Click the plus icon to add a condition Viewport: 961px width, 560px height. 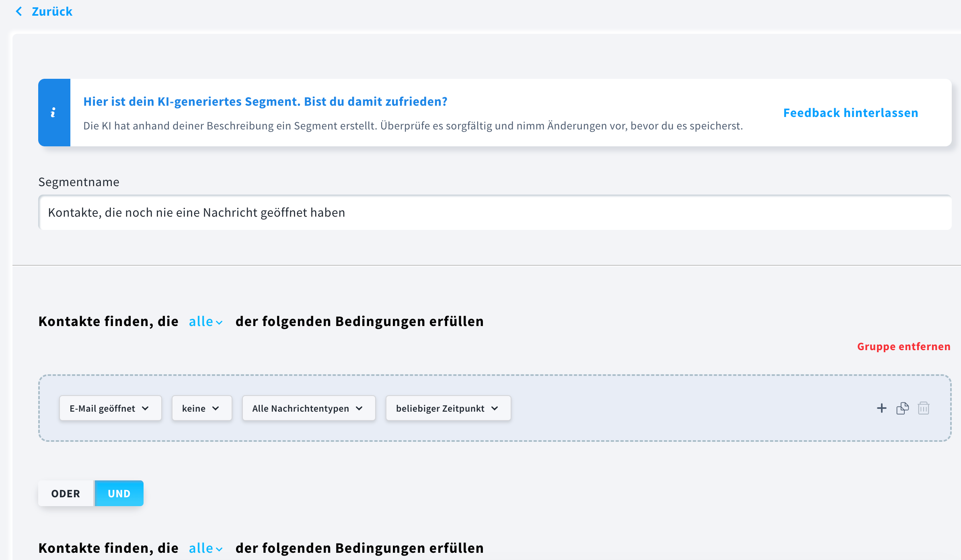tap(881, 408)
